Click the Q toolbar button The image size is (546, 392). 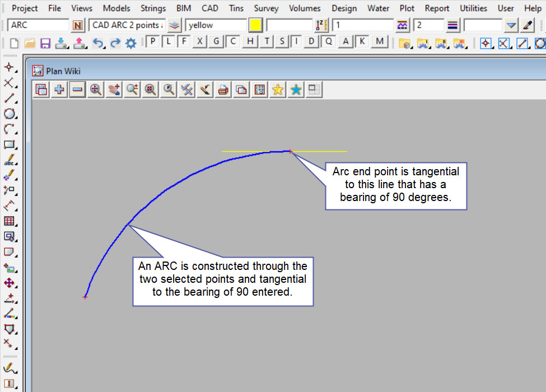(x=328, y=41)
